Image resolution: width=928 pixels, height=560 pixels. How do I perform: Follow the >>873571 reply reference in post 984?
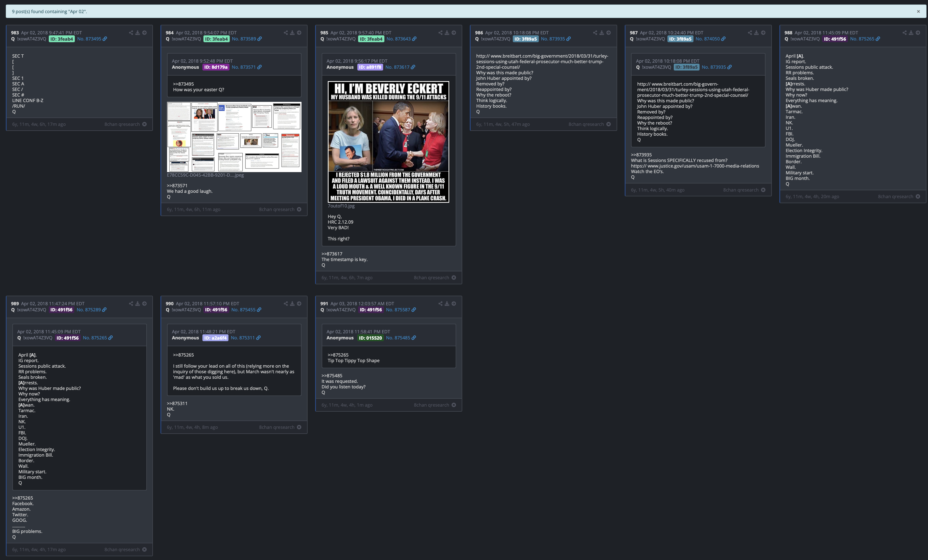pos(177,186)
